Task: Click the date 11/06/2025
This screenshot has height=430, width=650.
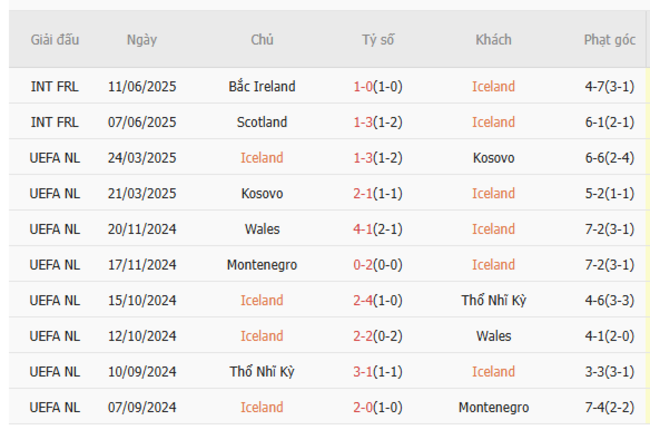Action: [x=142, y=86]
